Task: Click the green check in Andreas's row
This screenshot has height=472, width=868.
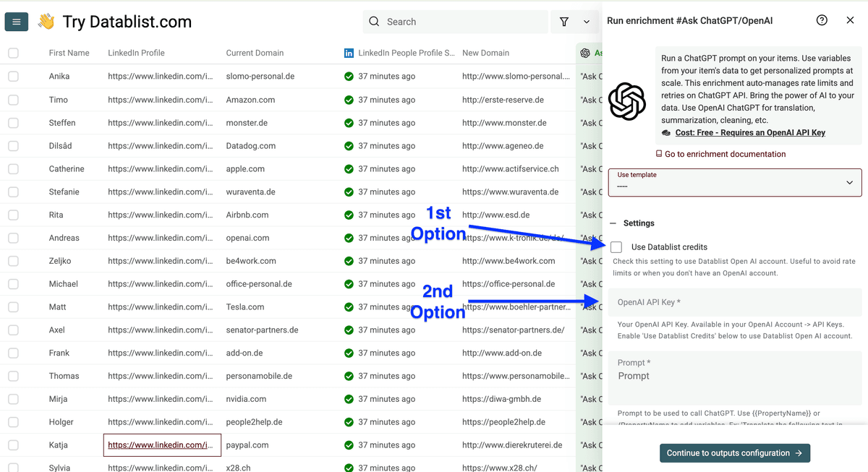Action: (349, 238)
